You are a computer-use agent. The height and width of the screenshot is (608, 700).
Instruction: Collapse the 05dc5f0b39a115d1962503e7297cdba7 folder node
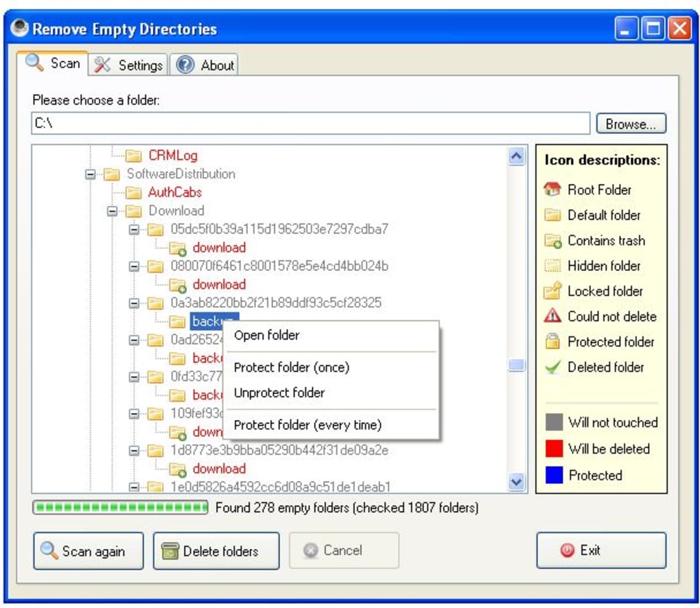click(x=134, y=230)
